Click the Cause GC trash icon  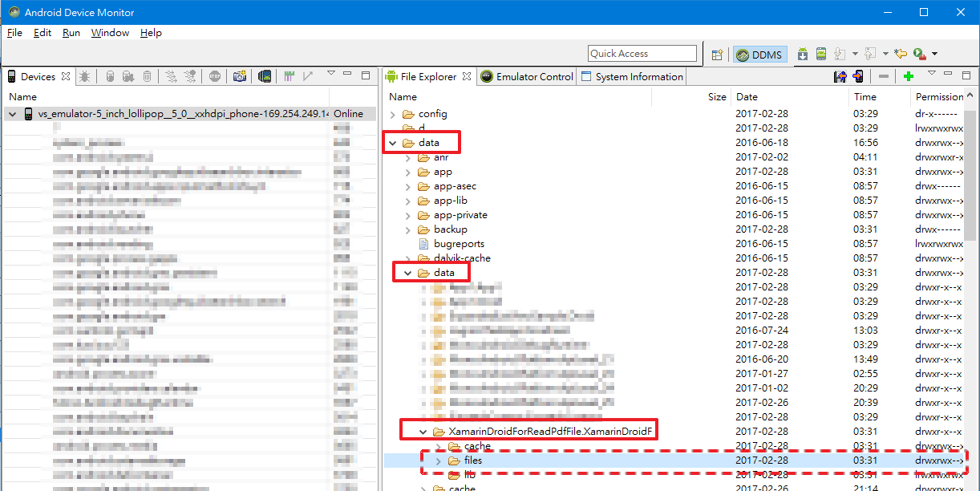point(148,76)
